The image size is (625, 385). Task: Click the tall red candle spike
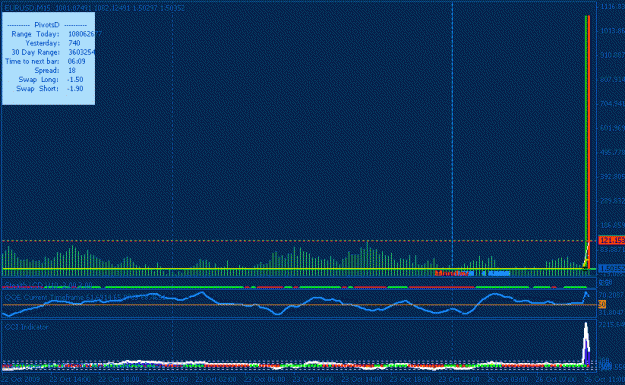589,141
